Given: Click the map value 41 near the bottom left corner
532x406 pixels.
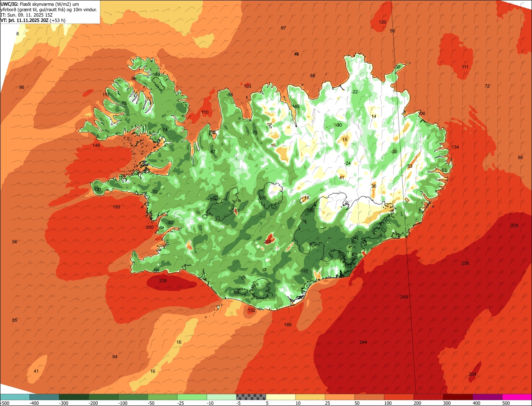Looking at the screenshot, I should coord(36,371).
